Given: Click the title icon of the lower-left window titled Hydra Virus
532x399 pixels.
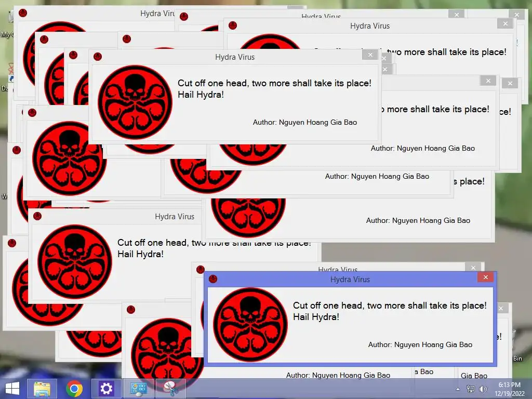Looking at the screenshot, I should (x=37, y=216).
